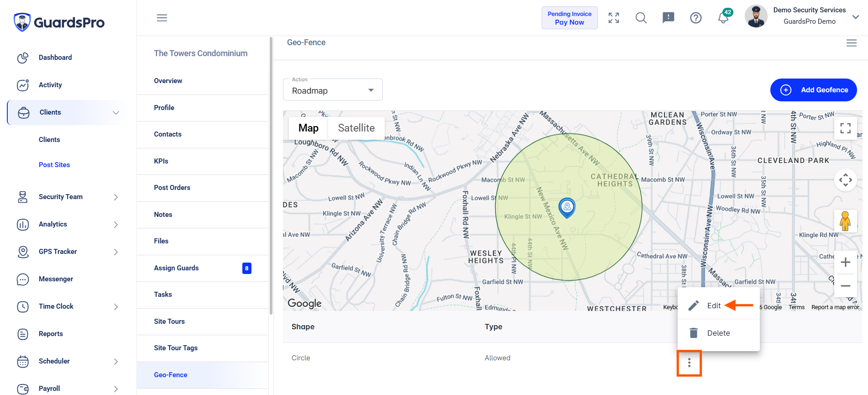868x395 pixels.
Task: Switch map to Satellite view
Action: coord(356,128)
